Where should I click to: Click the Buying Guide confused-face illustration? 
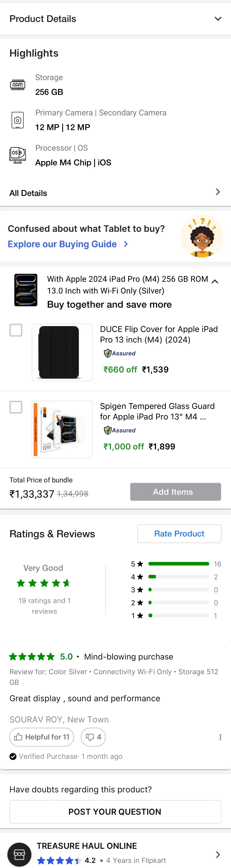point(202,236)
